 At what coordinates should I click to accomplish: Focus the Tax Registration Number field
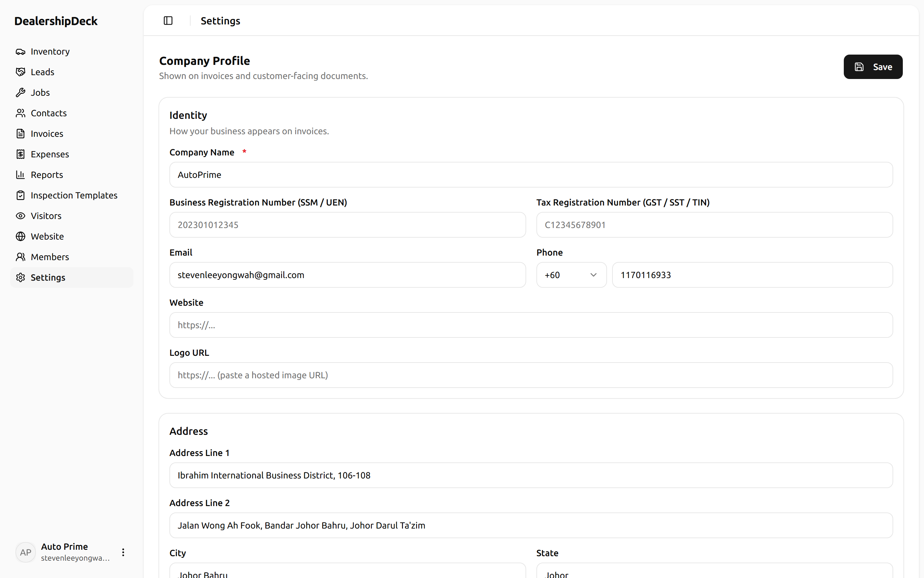[x=714, y=225]
